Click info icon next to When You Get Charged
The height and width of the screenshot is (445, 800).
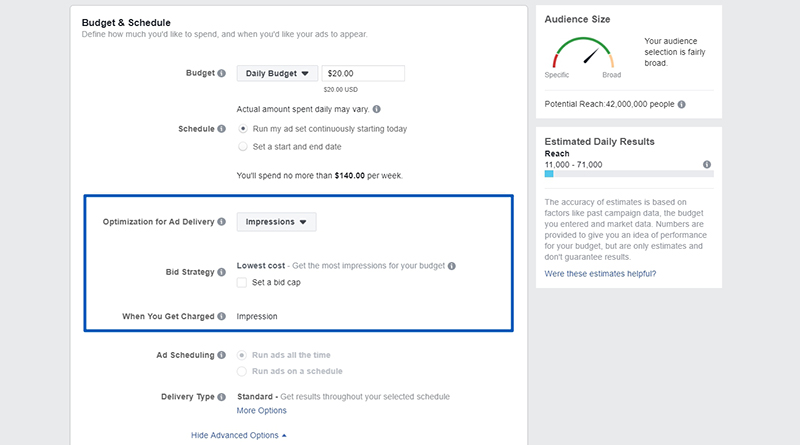pos(221,316)
